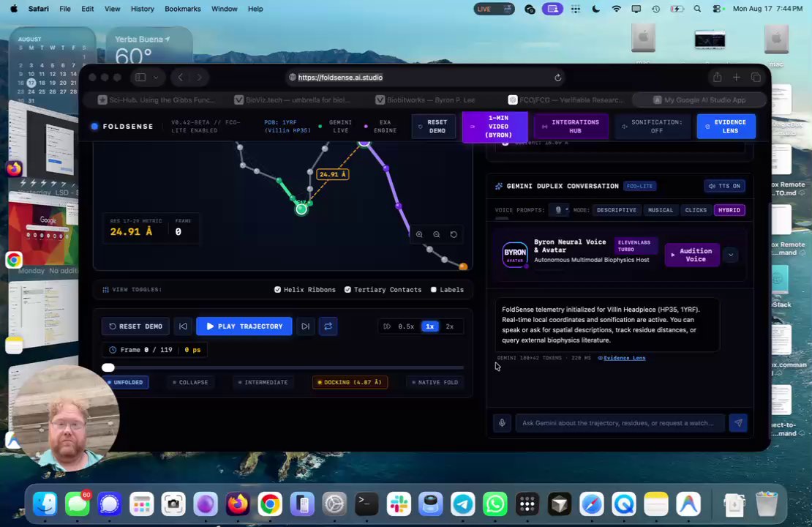
Task: Jump to Docking (4.87 Å) marker
Action: pos(350,382)
